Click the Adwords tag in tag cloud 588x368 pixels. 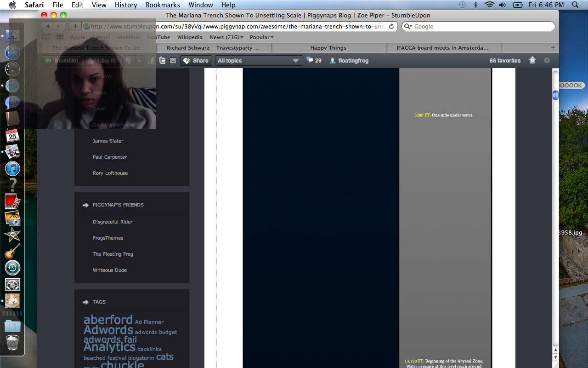tap(108, 330)
